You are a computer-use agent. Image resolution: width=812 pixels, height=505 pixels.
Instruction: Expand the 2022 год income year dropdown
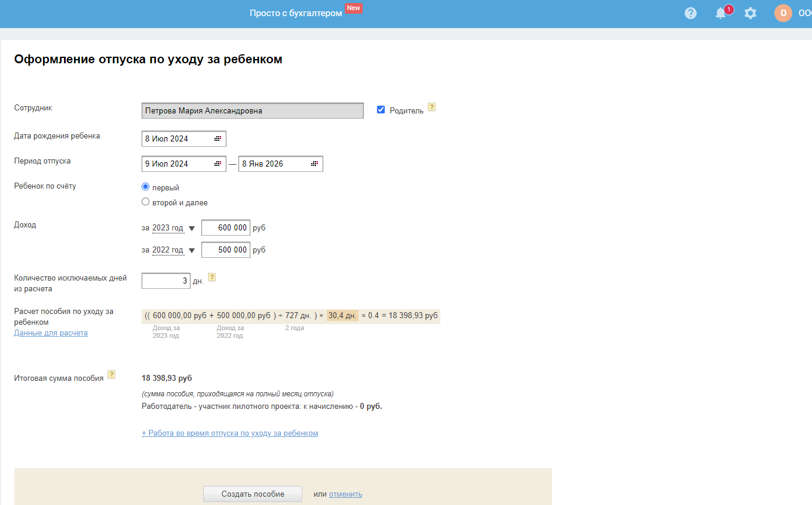click(192, 251)
